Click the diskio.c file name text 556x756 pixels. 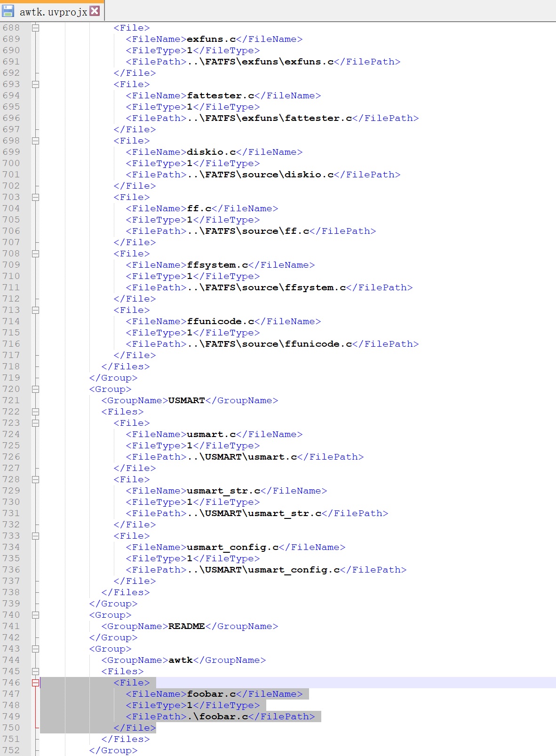coord(211,152)
